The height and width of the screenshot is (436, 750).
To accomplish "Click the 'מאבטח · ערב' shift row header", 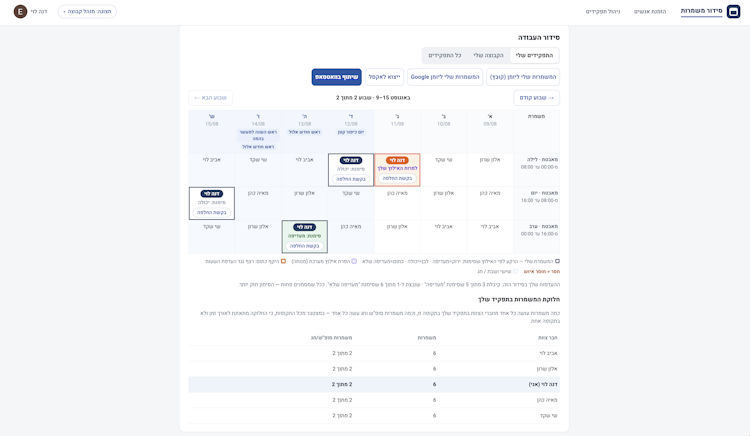I will click(x=536, y=237).
